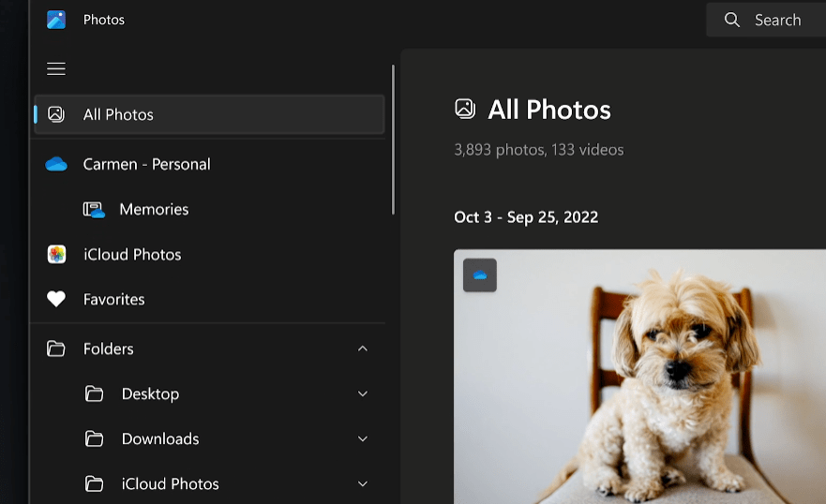Click the Photos app logo icon
Screen dimensions: 826x504
pos(56,20)
